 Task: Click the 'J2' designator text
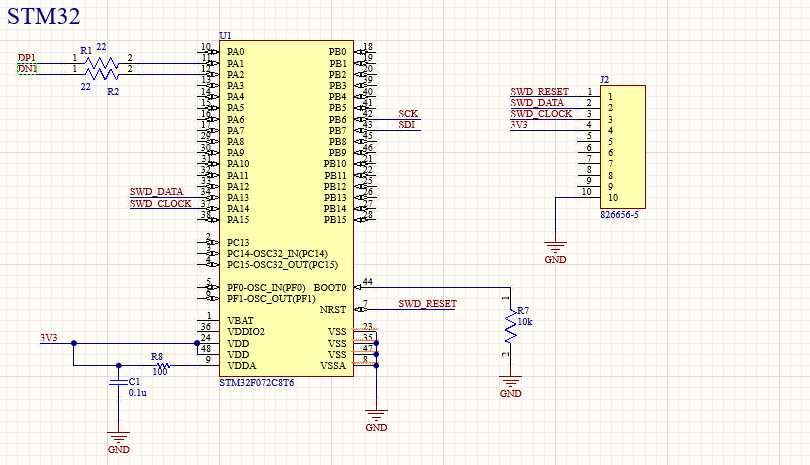pyautogui.click(x=604, y=80)
